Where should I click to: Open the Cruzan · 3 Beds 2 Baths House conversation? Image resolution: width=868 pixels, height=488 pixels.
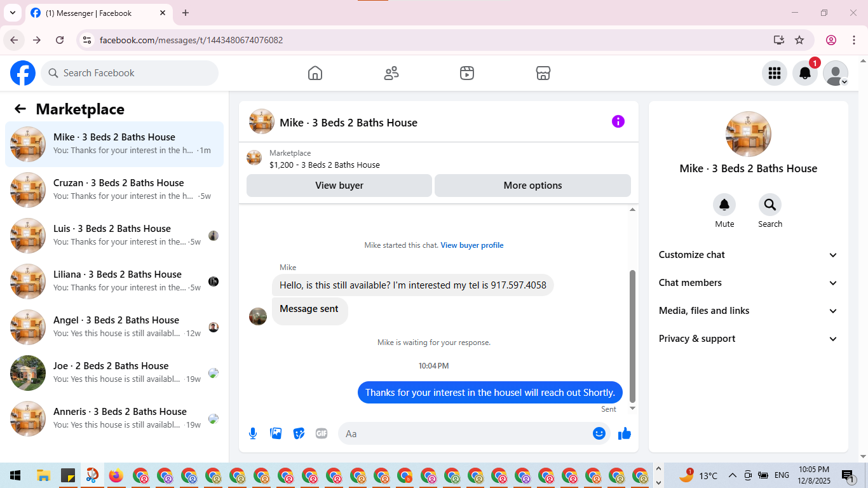pos(114,190)
